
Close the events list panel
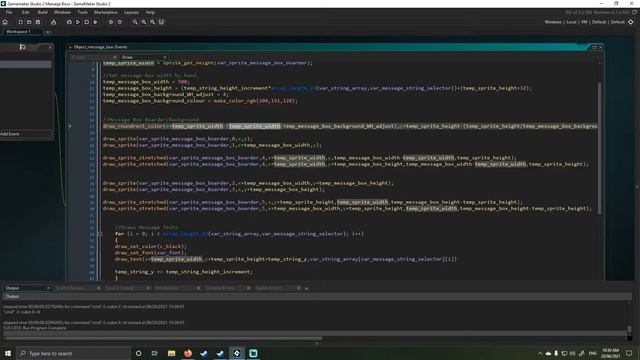pyautogui.click(x=50, y=47)
